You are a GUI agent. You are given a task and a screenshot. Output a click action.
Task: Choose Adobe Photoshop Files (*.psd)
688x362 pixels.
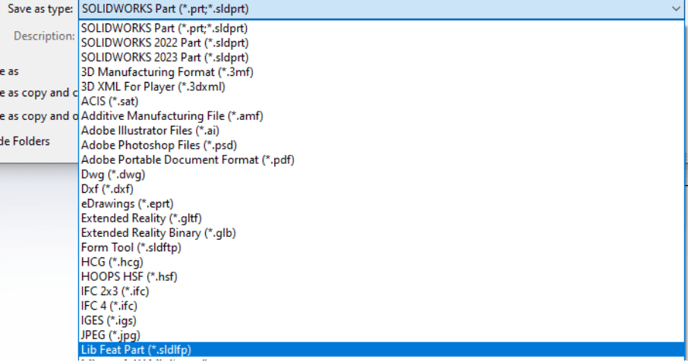(x=381, y=145)
